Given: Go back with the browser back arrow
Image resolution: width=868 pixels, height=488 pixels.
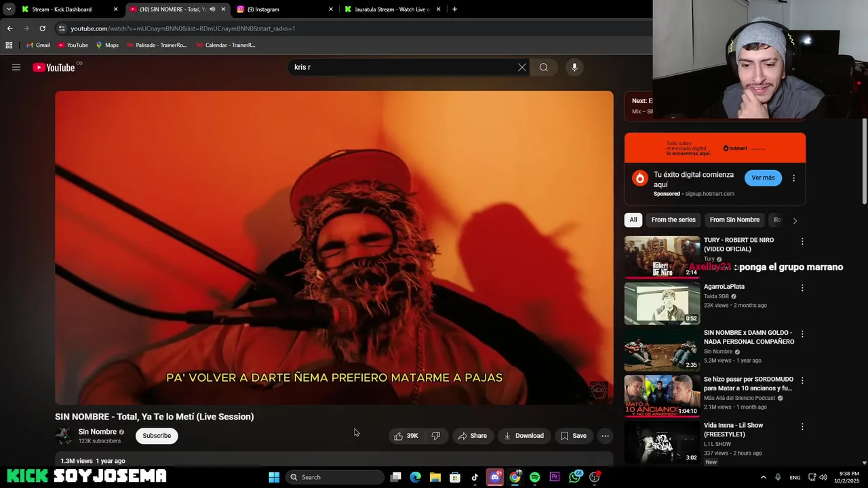Looking at the screenshot, I should click(9, 28).
